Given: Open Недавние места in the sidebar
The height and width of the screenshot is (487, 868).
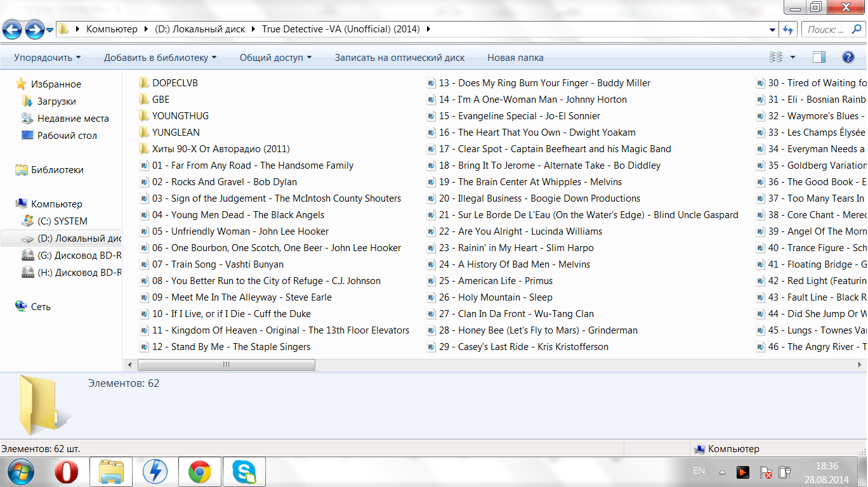Looking at the screenshot, I should (73, 119).
